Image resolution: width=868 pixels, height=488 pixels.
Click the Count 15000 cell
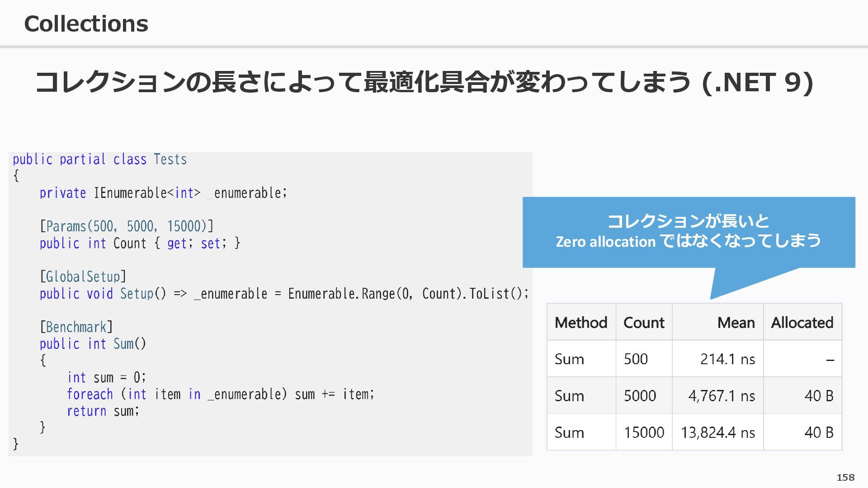point(644,432)
